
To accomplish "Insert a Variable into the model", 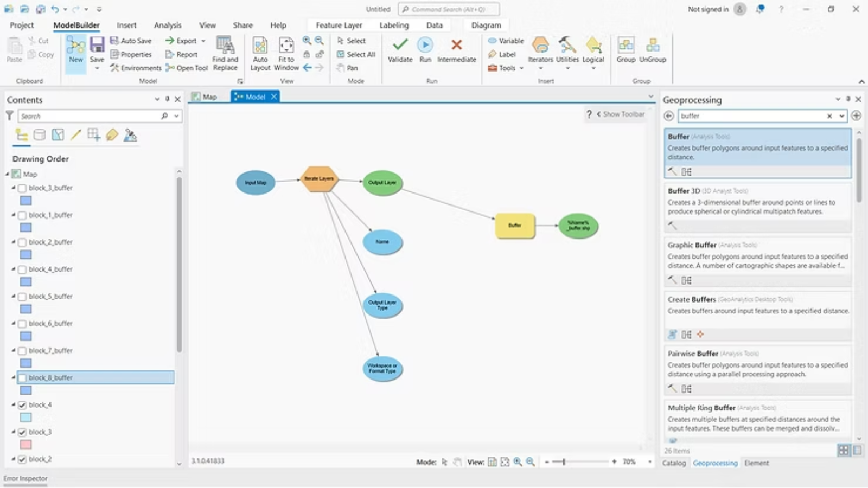I will pos(505,41).
